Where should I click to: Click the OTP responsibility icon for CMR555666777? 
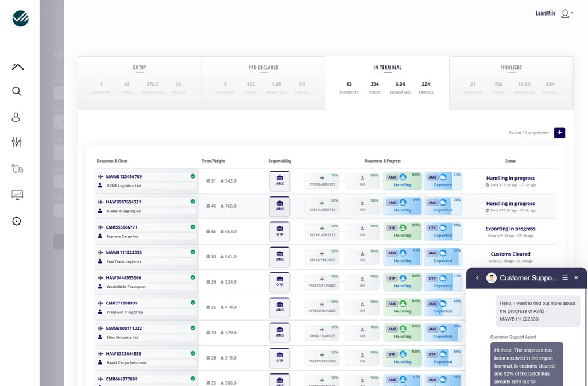click(x=280, y=231)
